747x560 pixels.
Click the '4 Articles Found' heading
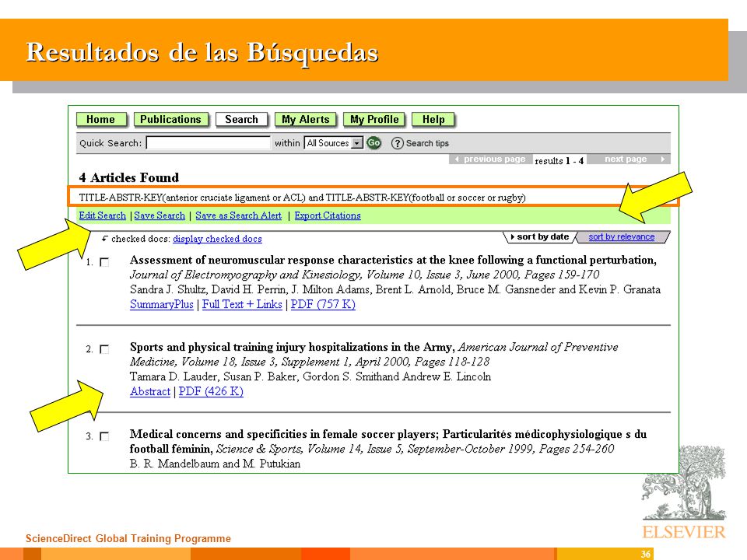coord(129,178)
